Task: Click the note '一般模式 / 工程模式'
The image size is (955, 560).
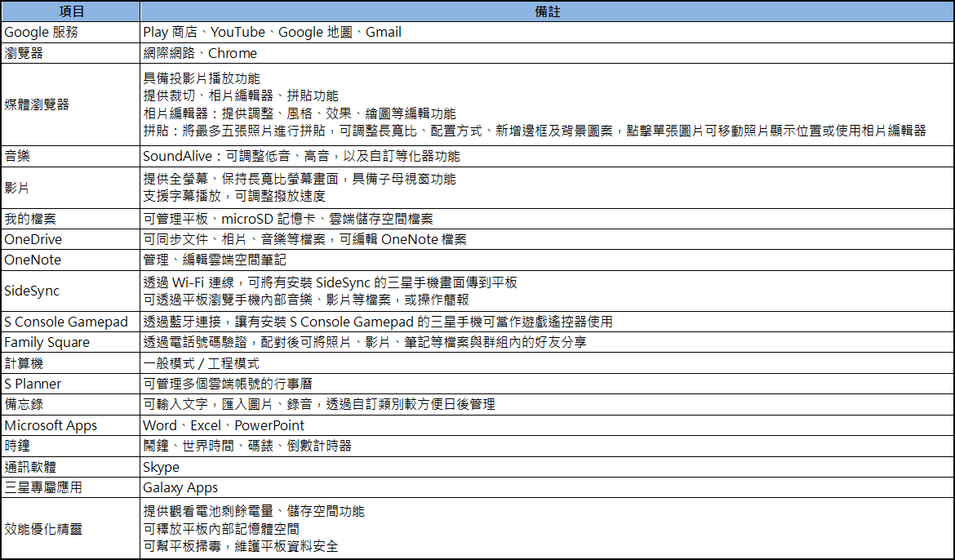Action: (x=201, y=364)
